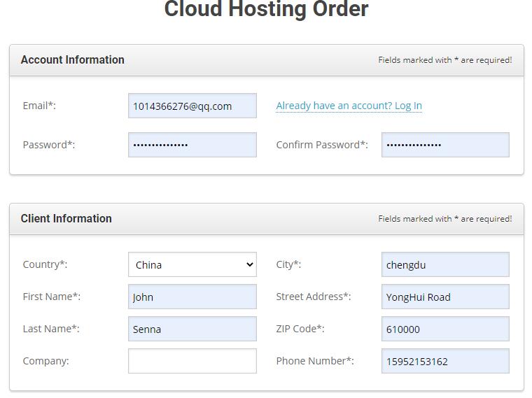Click the Last Name field with Senna
The image size is (532, 398).
pos(192,329)
